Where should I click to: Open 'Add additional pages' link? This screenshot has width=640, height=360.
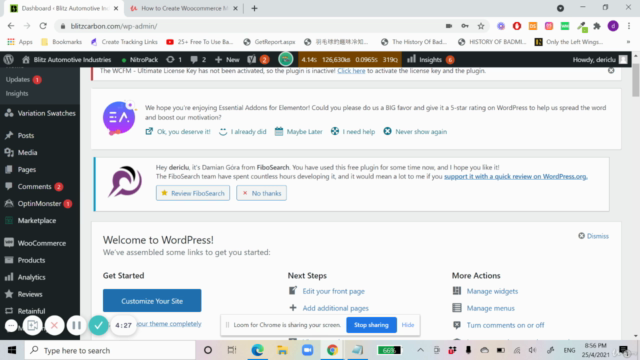336,308
